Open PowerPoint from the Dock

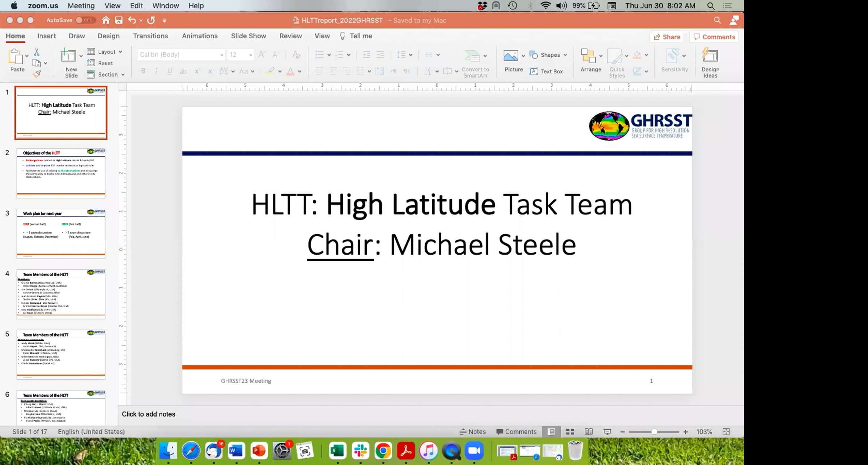point(259,451)
